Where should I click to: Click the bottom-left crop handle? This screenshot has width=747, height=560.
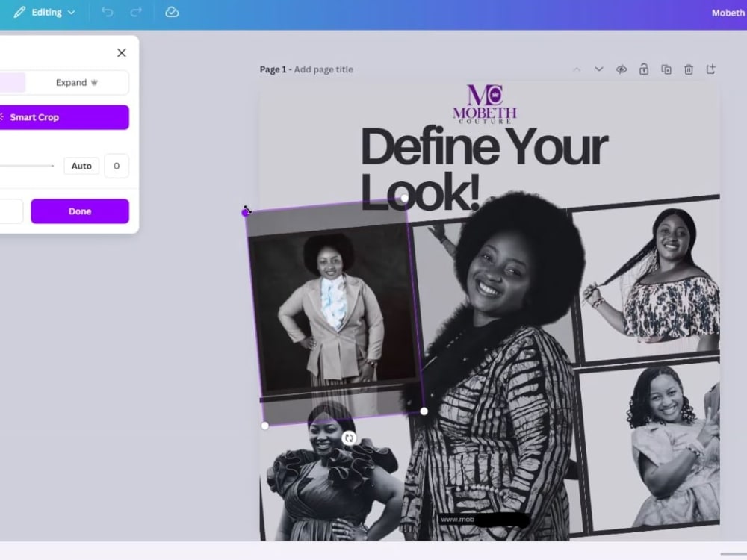(x=265, y=426)
